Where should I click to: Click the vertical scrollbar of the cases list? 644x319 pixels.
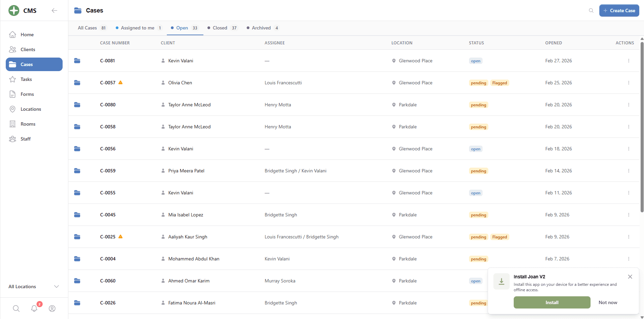(642, 127)
